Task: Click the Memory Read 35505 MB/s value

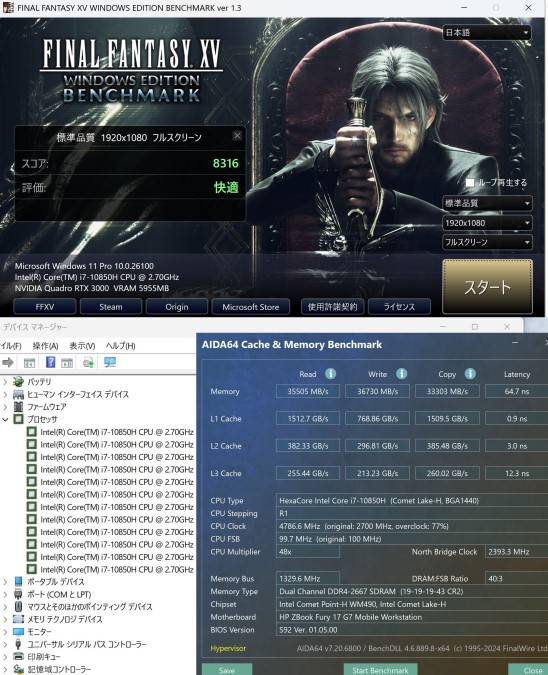Action: click(x=308, y=391)
